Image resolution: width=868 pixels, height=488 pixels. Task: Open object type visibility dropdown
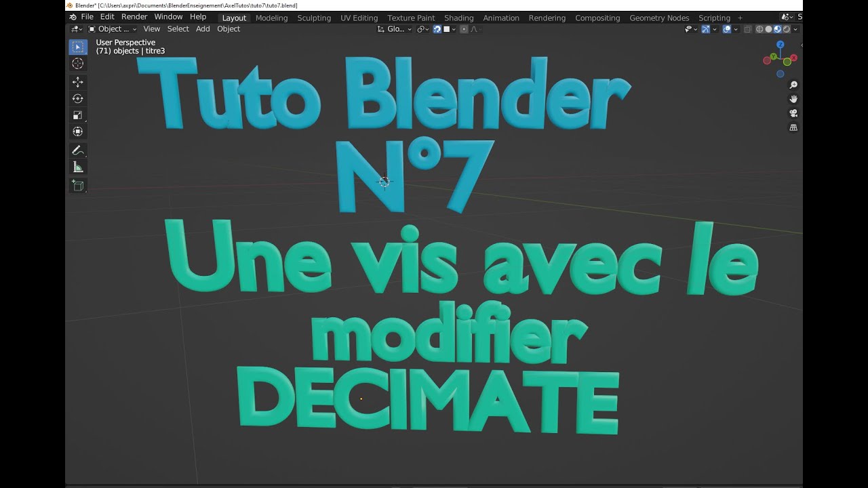tap(691, 29)
